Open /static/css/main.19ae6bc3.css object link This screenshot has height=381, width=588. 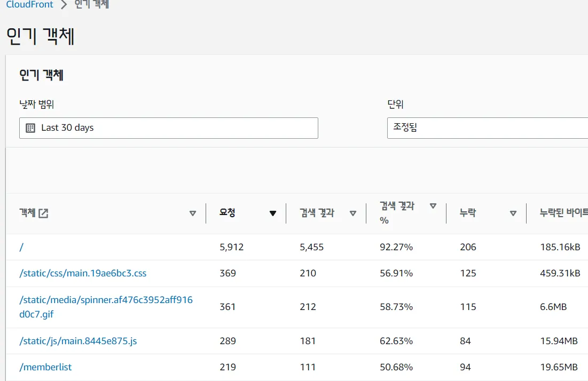(x=83, y=273)
